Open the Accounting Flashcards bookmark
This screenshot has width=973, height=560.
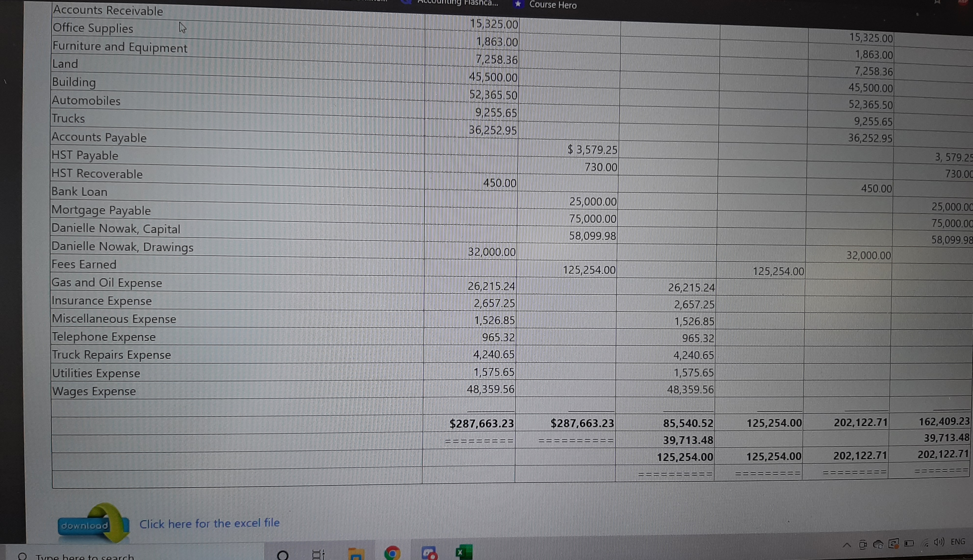458,3
